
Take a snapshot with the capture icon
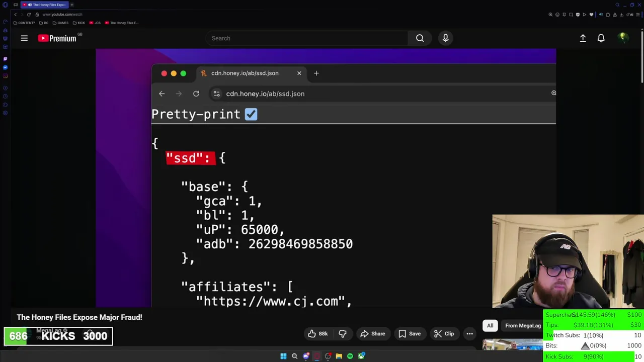571,15
